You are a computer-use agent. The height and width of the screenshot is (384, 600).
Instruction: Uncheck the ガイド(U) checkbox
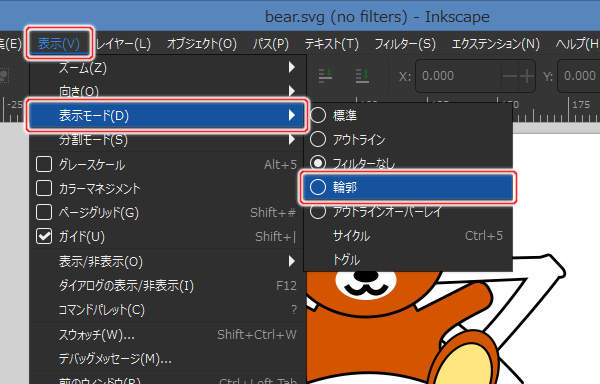[44, 236]
